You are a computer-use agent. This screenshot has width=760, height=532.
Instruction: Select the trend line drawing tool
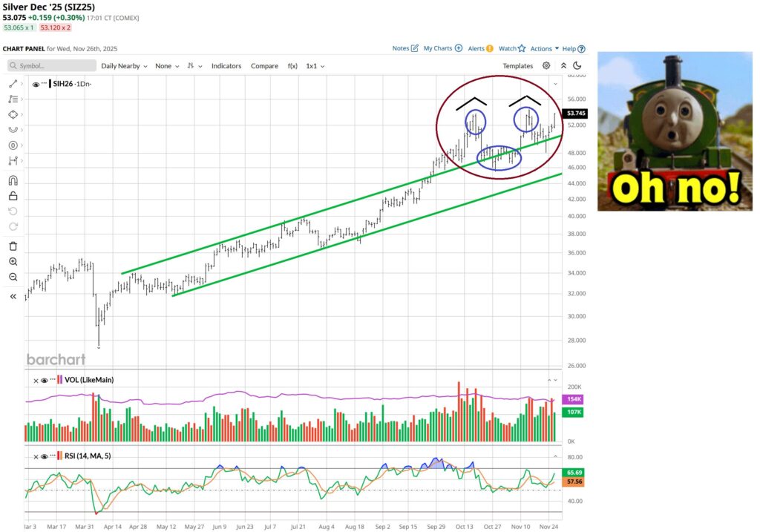(x=13, y=83)
